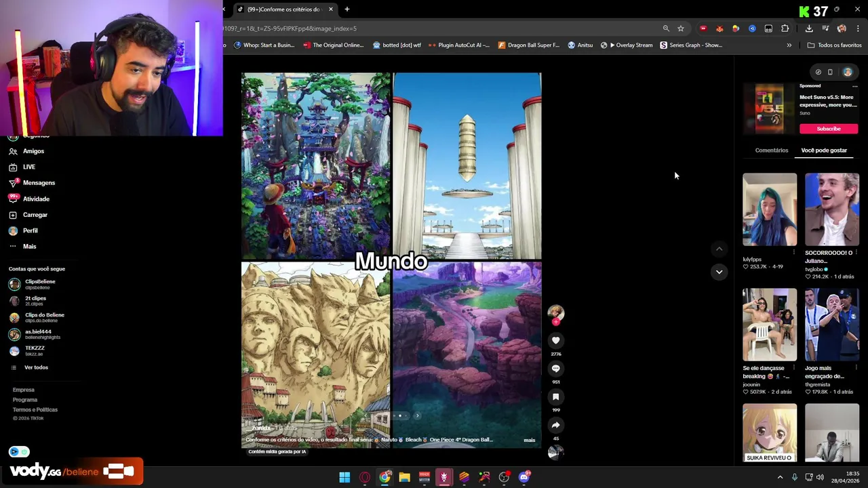Open Chrome downloads icon
868x488 pixels.
pos(809,28)
